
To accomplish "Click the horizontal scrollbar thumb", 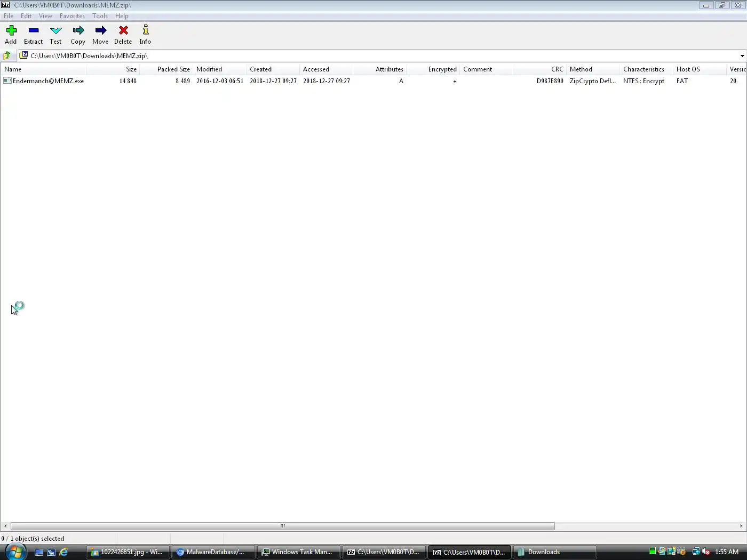I will click(x=283, y=526).
